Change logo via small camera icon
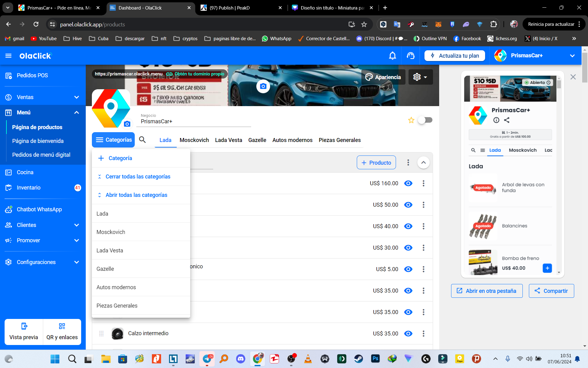Viewport: 588px width, 368px height. click(127, 124)
